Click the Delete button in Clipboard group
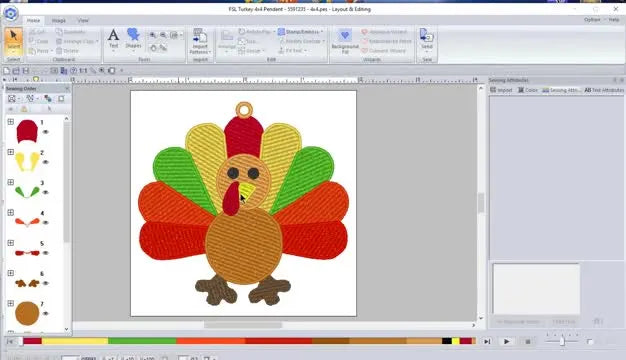 pyautogui.click(x=67, y=51)
